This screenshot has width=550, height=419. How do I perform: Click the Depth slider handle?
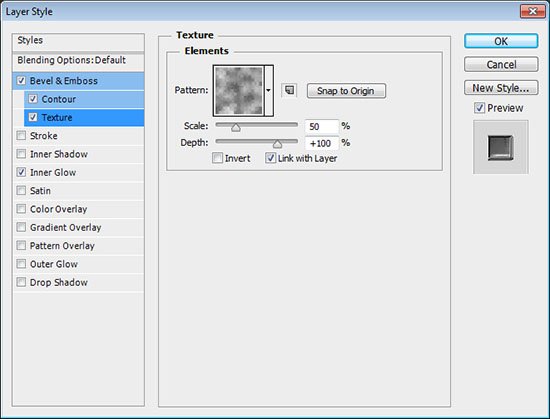pyautogui.click(x=277, y=144)
